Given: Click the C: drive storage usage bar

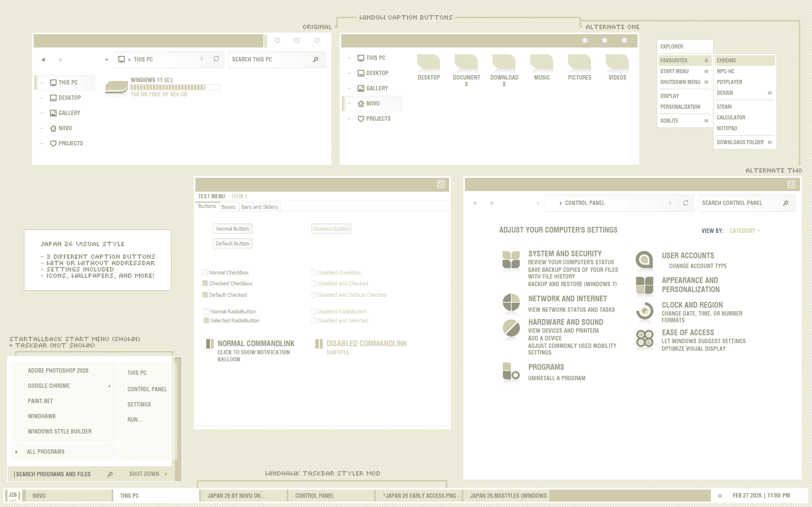Looking at the screenshot, I should (x=174, y=87).
